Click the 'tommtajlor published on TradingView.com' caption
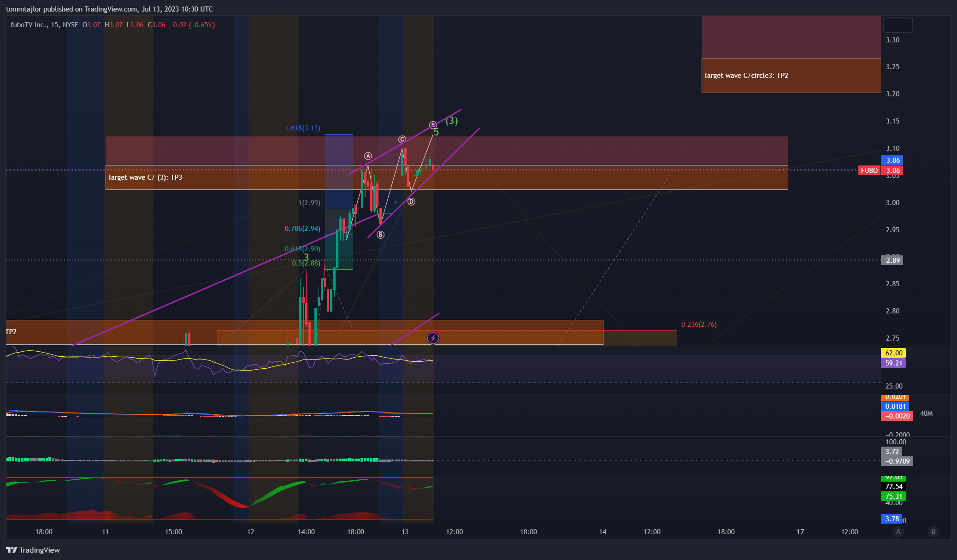Screen dimensions: 957x560 [x=71, y=9]
